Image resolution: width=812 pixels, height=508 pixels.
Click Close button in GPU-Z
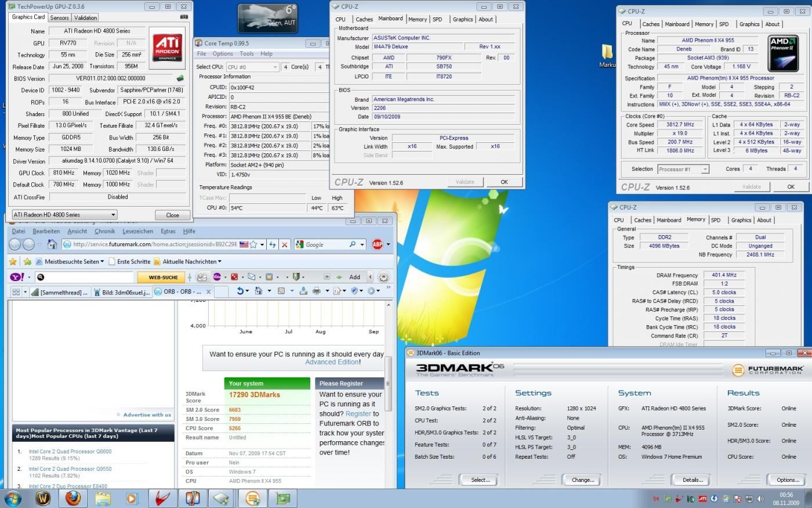tap(172, 215)
